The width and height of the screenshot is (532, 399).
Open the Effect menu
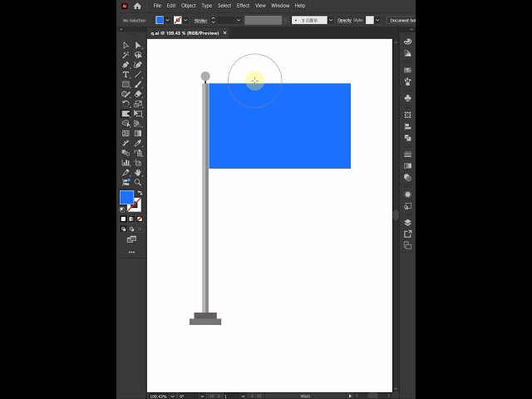243,6
